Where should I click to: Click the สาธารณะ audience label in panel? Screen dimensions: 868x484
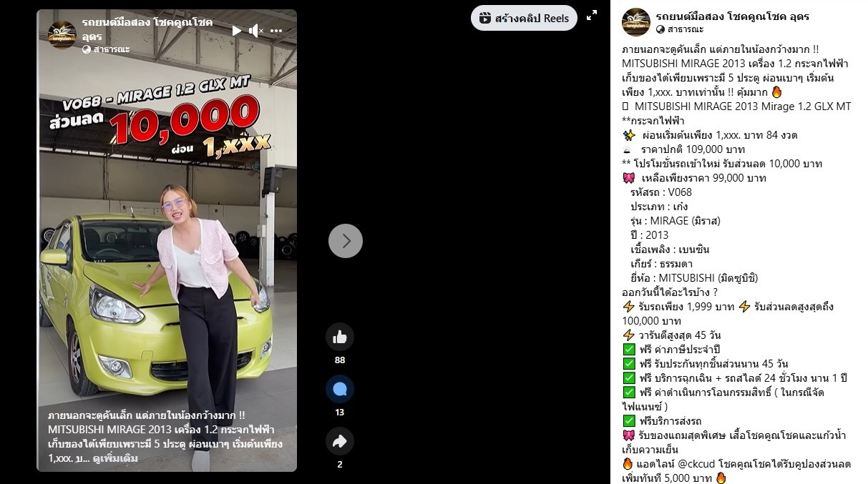coord(686,29)
